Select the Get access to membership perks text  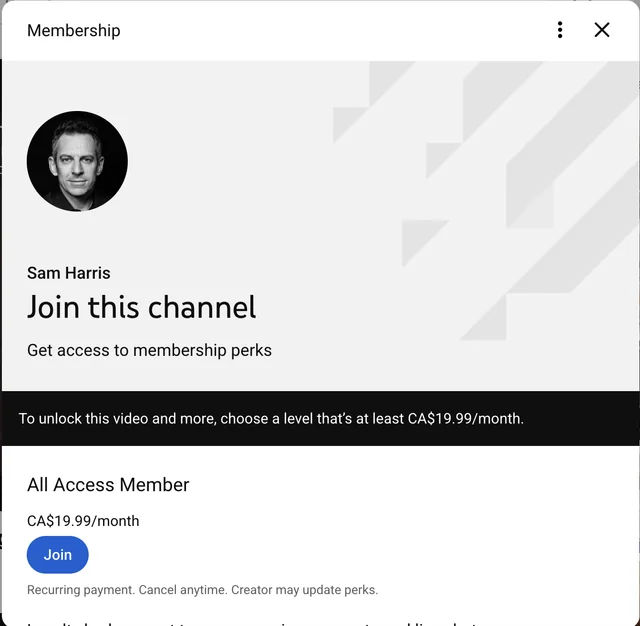click(149, 351)
